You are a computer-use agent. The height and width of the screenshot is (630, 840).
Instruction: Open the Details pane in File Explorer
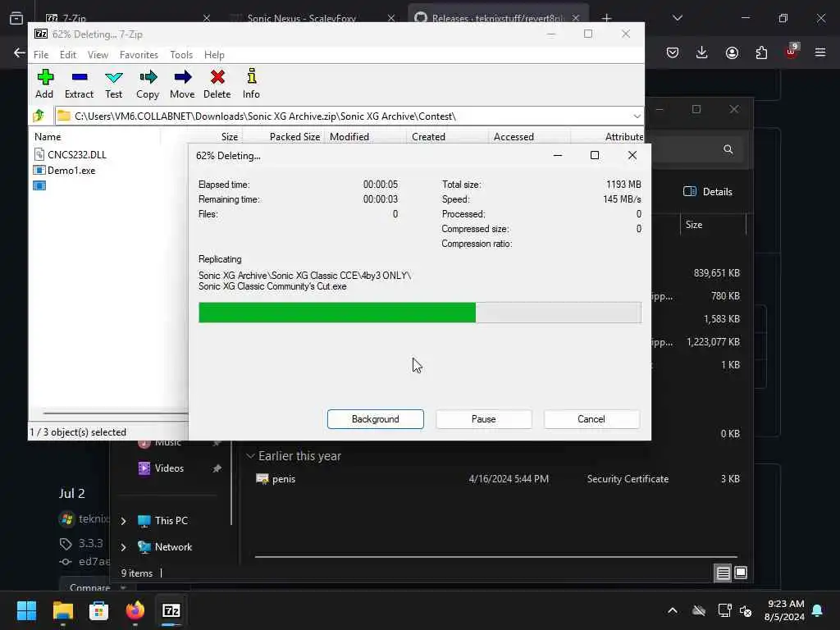point(708,192)
